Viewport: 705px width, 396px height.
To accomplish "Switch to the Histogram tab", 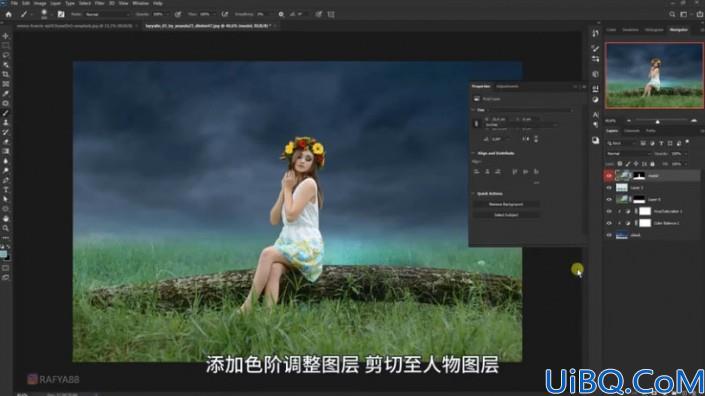I will 654,30.
